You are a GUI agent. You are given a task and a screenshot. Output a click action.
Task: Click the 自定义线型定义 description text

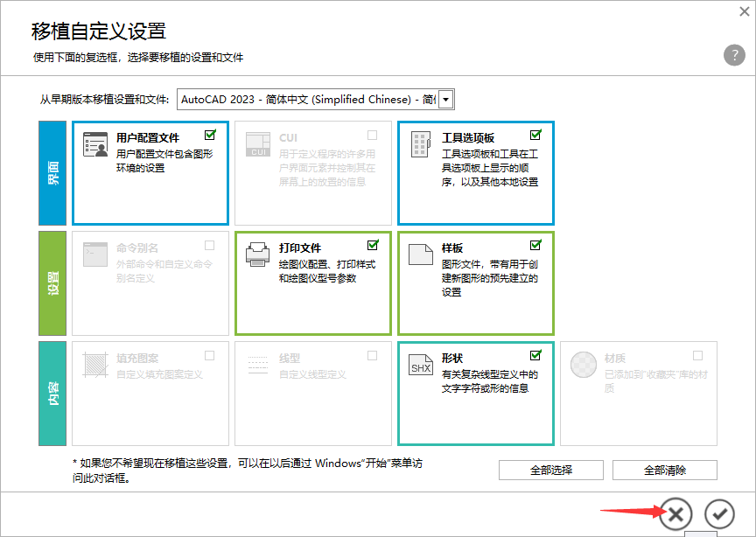312,374
